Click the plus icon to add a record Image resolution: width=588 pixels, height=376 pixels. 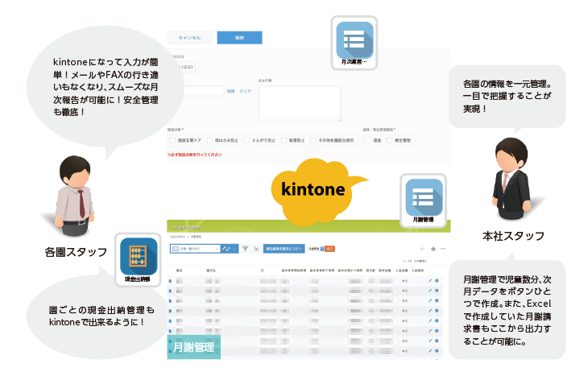click(422, 249)
